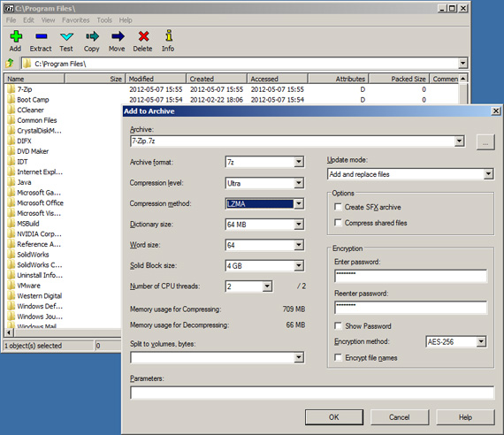Open the Info toolbar icon
504x435 pixels.
tap(169, 35)
